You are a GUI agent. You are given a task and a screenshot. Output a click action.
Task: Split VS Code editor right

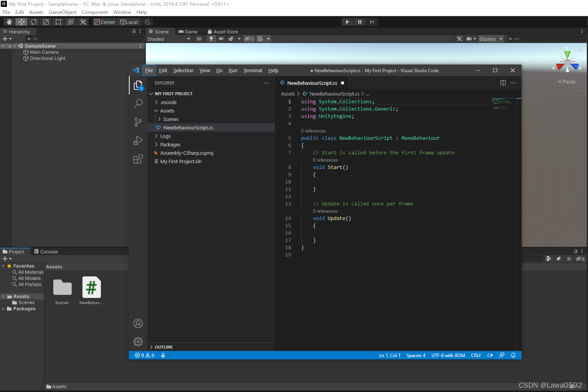(503, 83)
